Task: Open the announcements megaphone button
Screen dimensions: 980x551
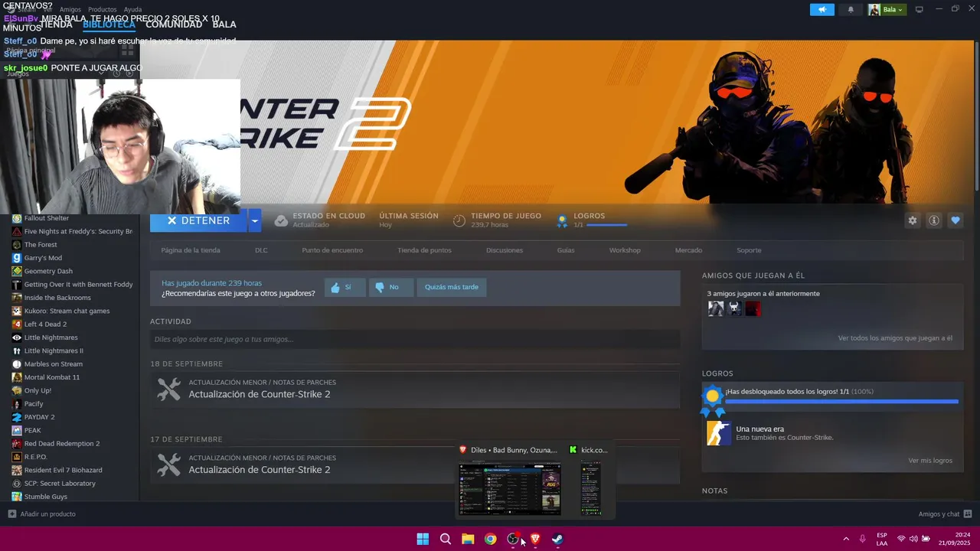Action: point(822,10)
